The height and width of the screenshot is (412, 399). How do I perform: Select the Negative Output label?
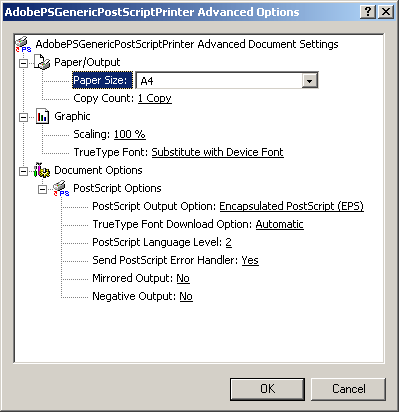134,296
